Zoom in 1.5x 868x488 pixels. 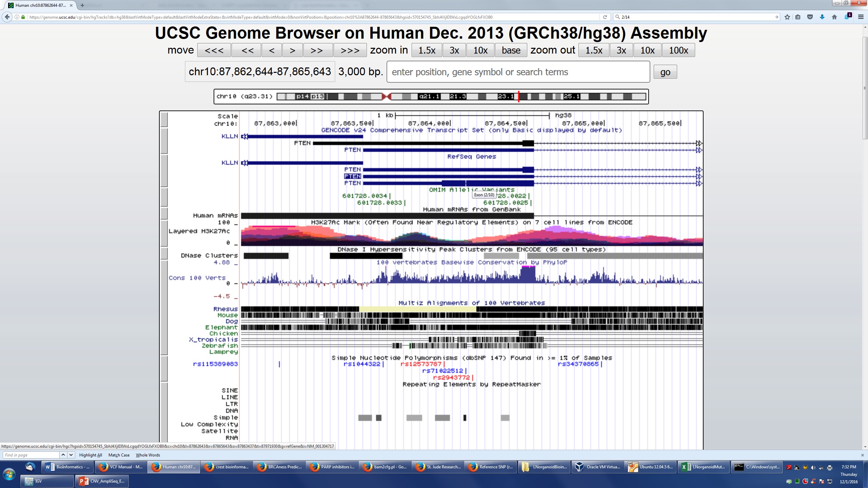[427, 50]
